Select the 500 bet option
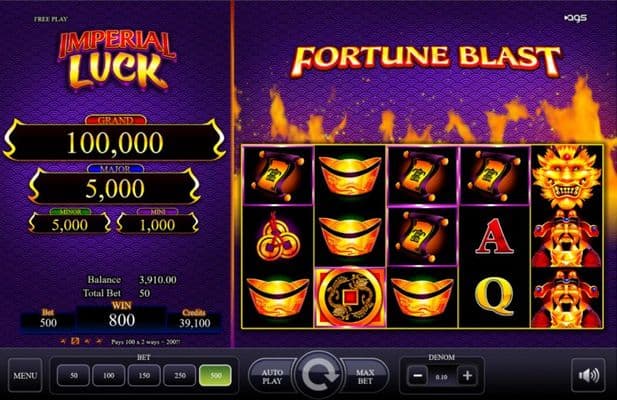Viewport: 617px width, 400px height. [215, 376]
